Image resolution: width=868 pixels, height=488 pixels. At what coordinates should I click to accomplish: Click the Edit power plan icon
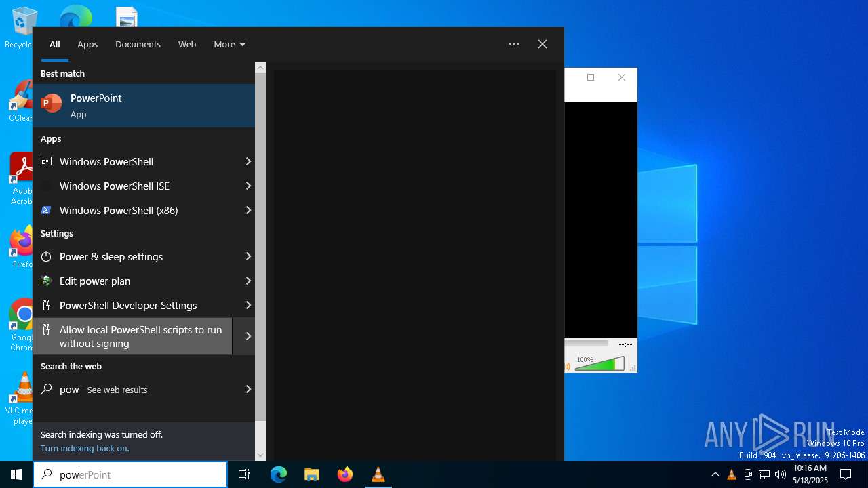click(46, 281)
